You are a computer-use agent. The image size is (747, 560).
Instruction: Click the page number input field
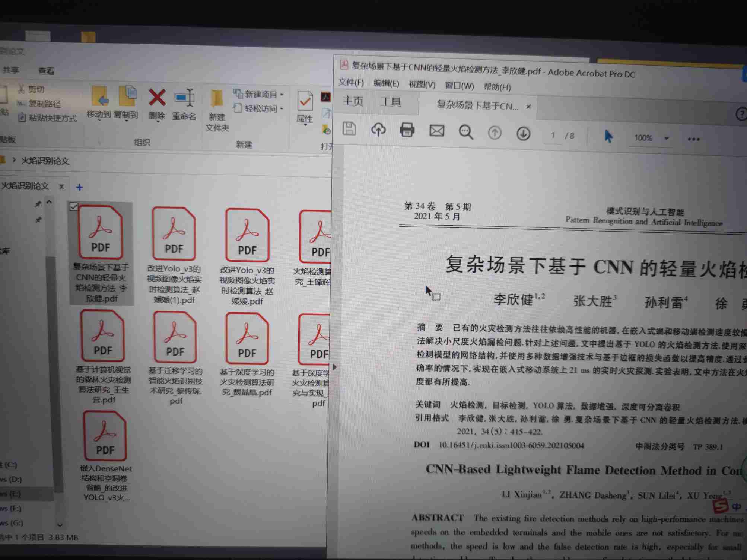(553, 135)
